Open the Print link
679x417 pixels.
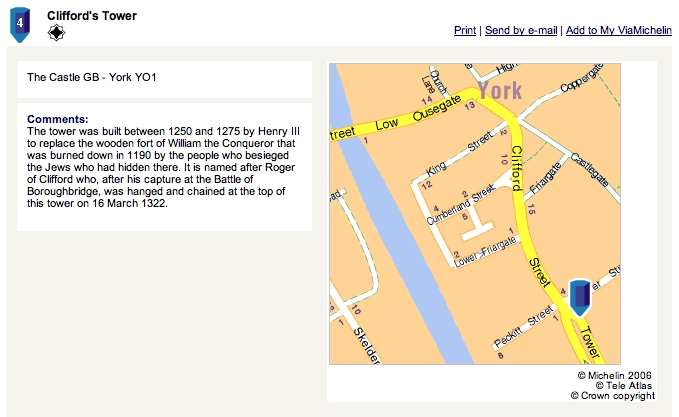tap(465, 30)
